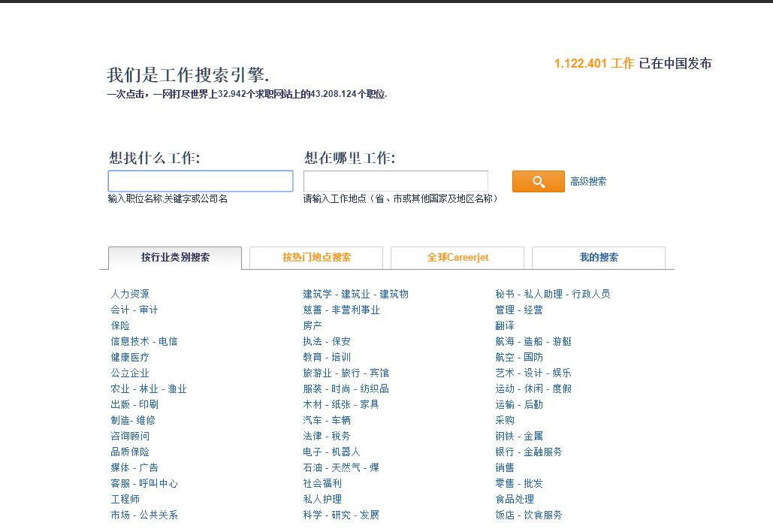Click the job title keyword input field

(x=200, y=180)
